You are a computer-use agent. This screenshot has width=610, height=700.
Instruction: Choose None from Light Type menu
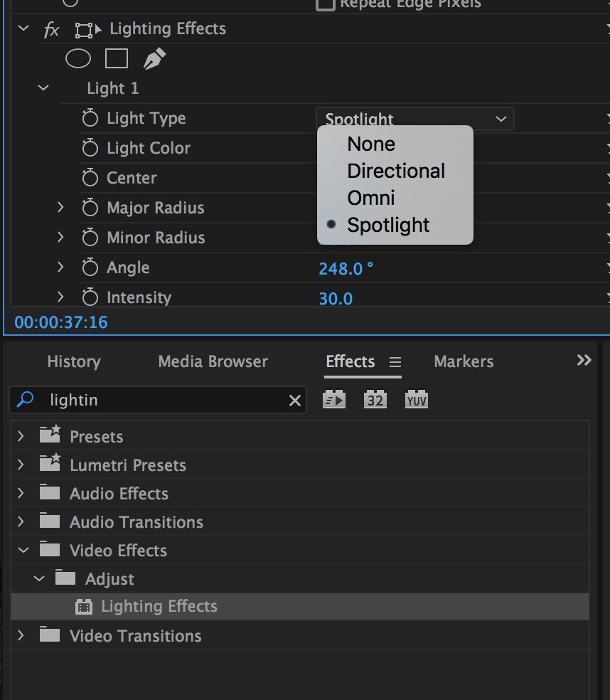tap(395, 144)
